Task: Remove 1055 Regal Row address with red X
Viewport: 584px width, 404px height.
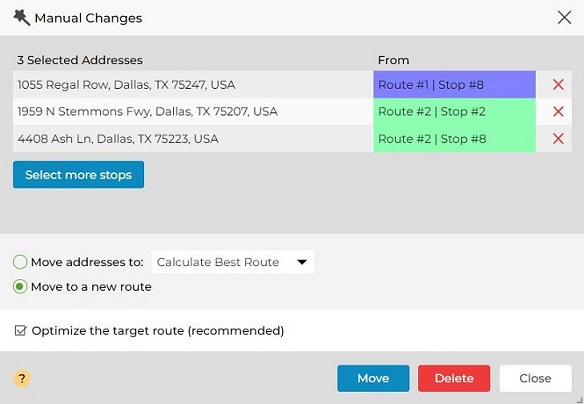Action: pyautogui.click(x=558, y=85)
